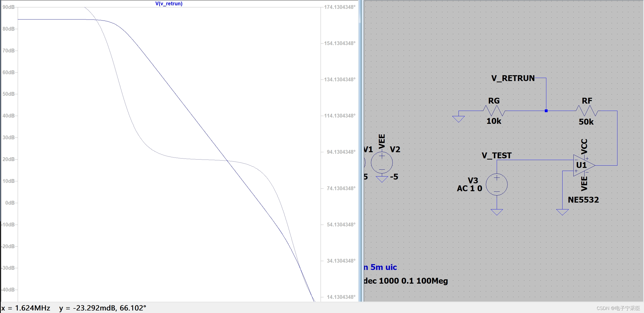The image size is (644, 313).
Task: Click the 0dB label on magnitude axis
Action: pos(10,203)
